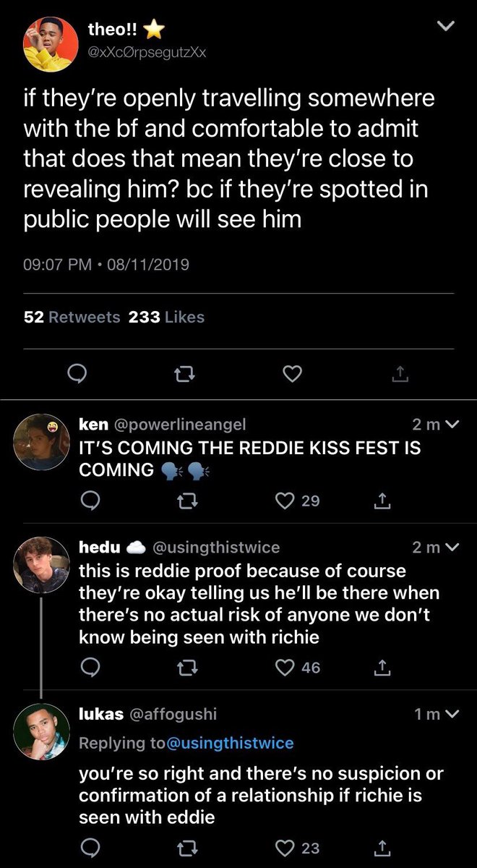Viewport: 477px width, 868px height.
Task: Open theo's profile picture
Action: pyautogui.click(x=48, y=43)
